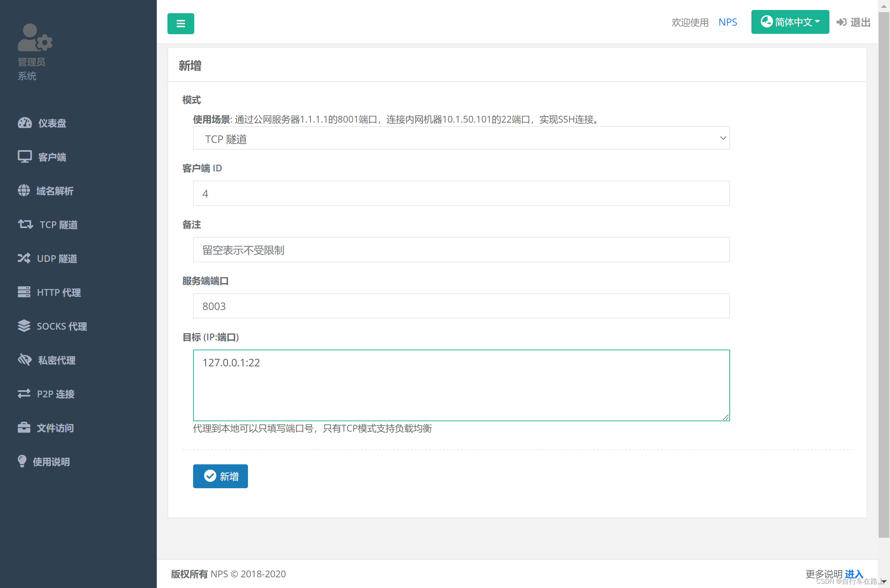Image resolution: width=890 pixels, height=588 pixels.
Task: Click the sign-out arrow icon
Action: point(841,22)
